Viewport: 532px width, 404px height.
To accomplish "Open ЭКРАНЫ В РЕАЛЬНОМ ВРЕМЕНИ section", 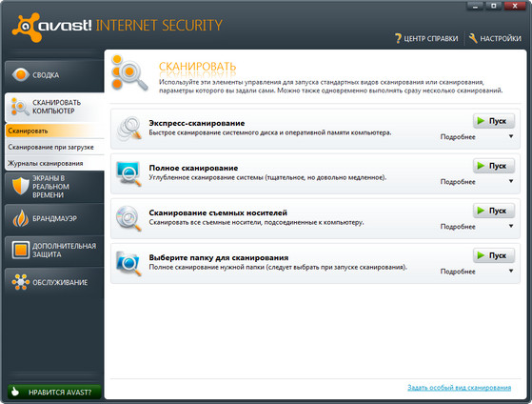I will pos(54,187).
